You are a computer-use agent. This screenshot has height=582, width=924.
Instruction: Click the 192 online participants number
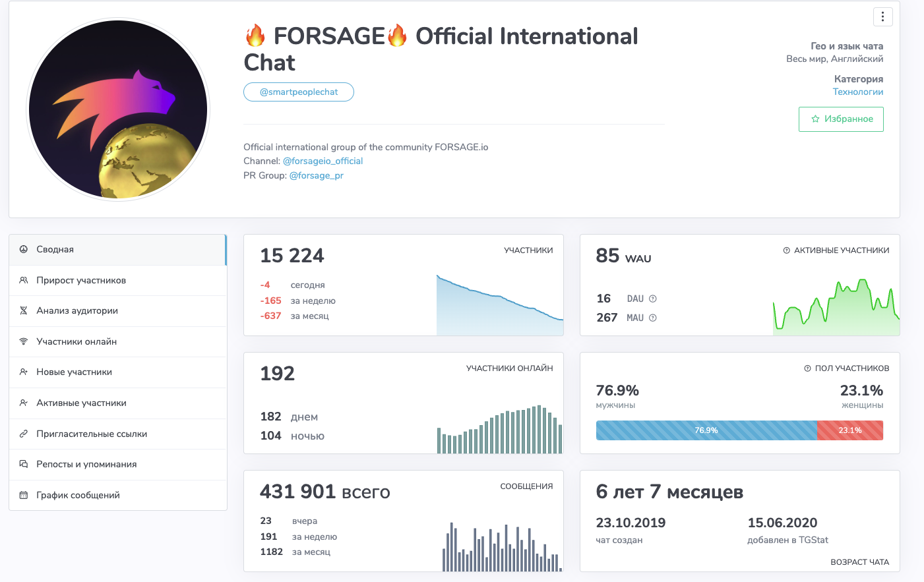click(x=278, y=374)
